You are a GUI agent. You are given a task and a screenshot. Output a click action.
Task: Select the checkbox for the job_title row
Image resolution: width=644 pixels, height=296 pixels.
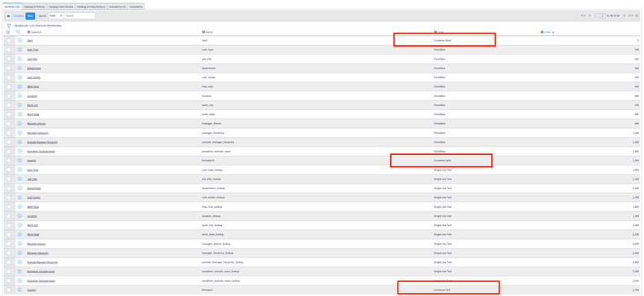(9, 59)
